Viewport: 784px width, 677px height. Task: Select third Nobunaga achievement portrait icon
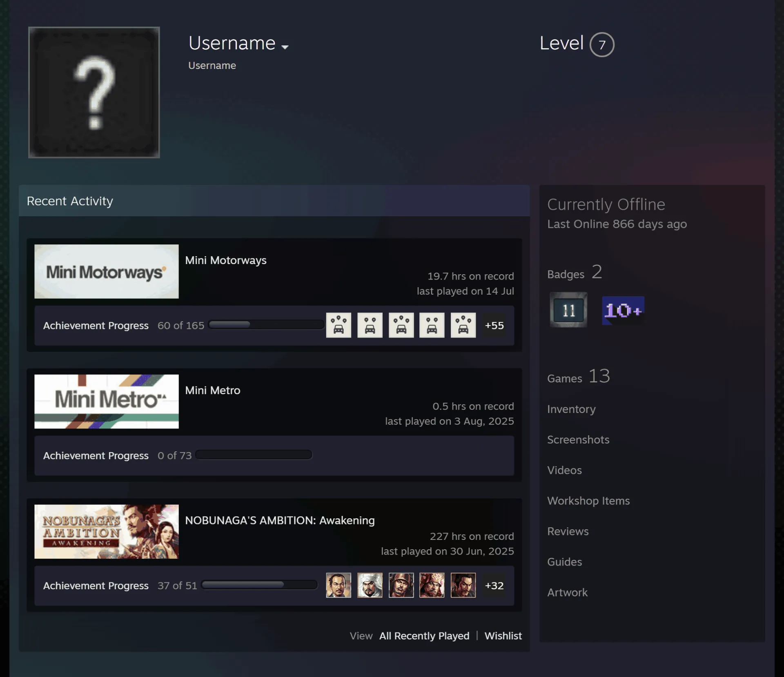(x=401, y=585)
